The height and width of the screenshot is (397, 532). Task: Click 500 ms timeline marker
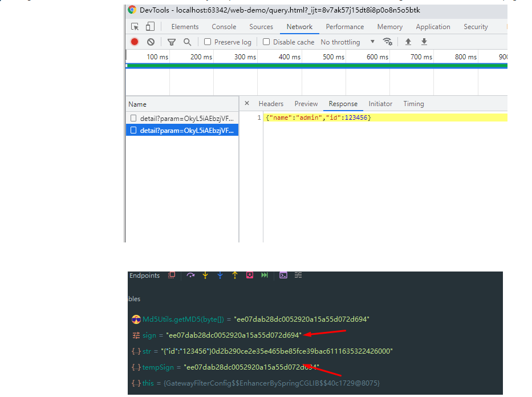pos(334,56)
